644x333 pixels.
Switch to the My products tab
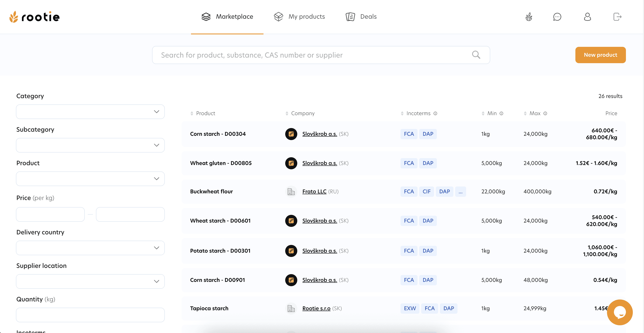[x=299, y=17]
